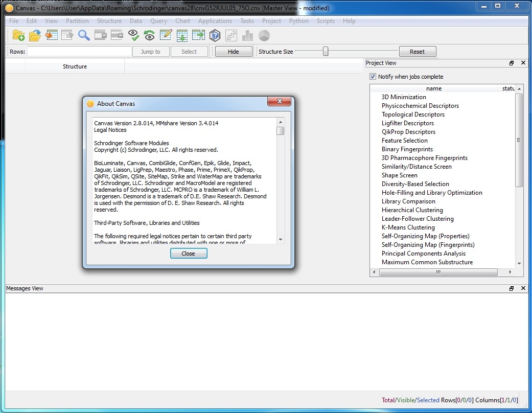Click the greyed-out export table icon
The height and width of the screenshot is (413, 532).
click(67, 35)
